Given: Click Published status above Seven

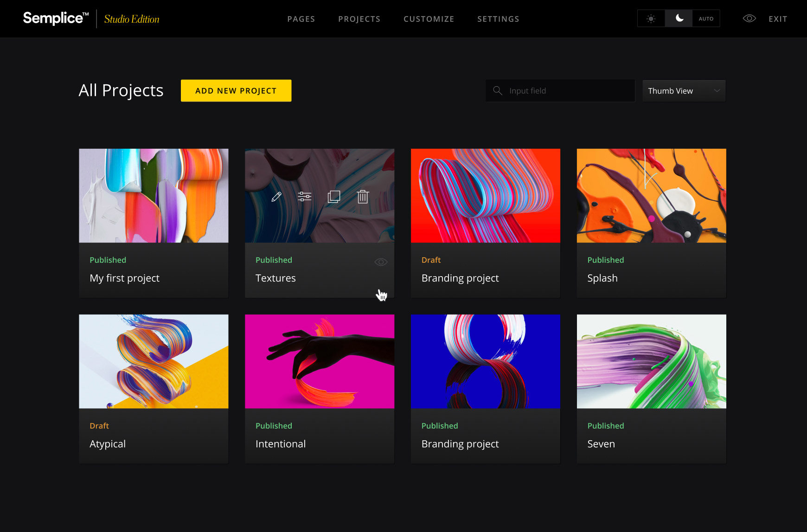Looking at the screenshot, I should click(x=606, y=426).
